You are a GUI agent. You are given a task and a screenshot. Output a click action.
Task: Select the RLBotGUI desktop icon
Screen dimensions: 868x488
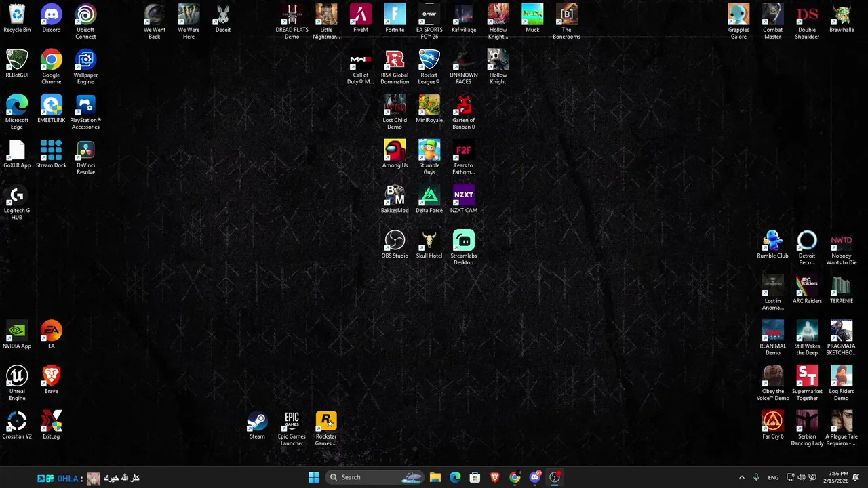[17, 64]
